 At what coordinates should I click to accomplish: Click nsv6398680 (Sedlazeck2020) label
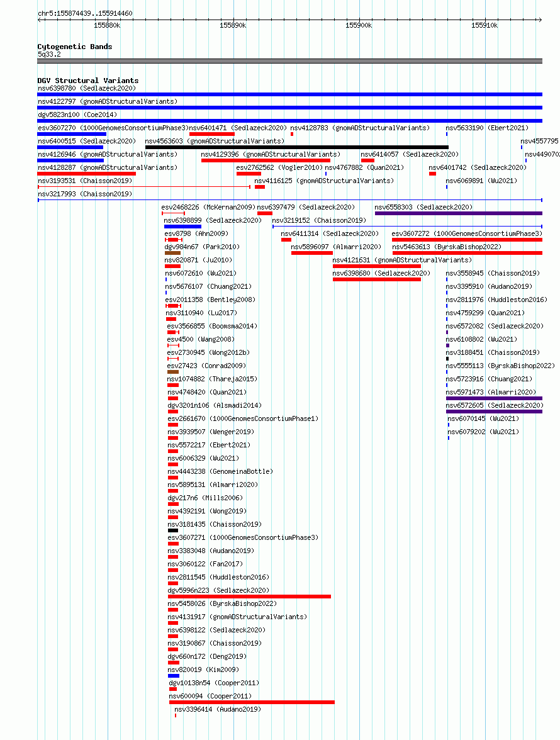[381, 273]
